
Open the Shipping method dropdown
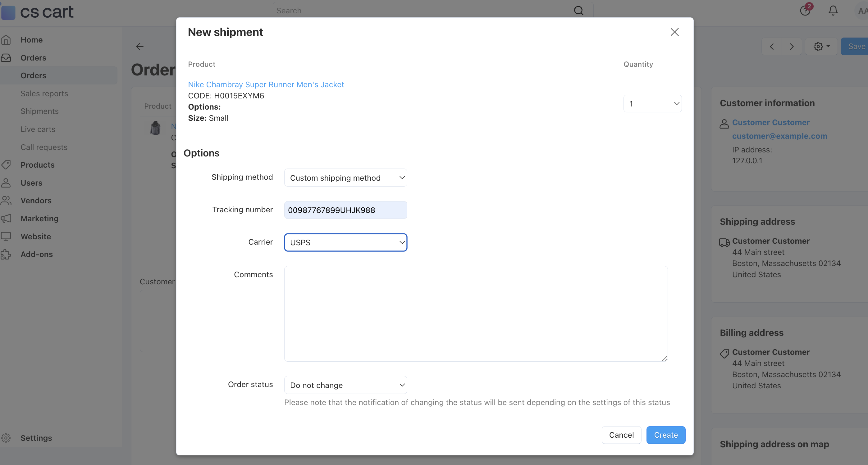(x=345, y=178)
